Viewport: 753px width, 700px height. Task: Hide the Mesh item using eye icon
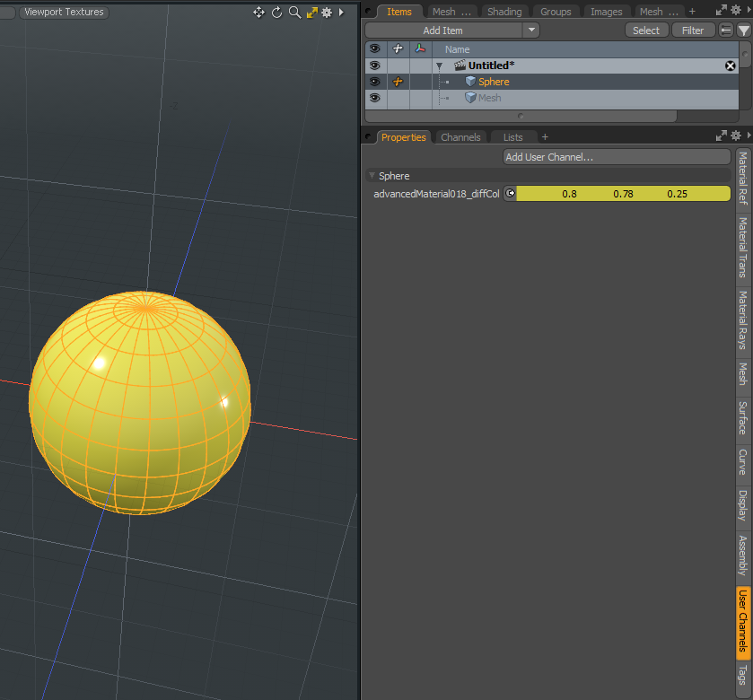(374, 98)
